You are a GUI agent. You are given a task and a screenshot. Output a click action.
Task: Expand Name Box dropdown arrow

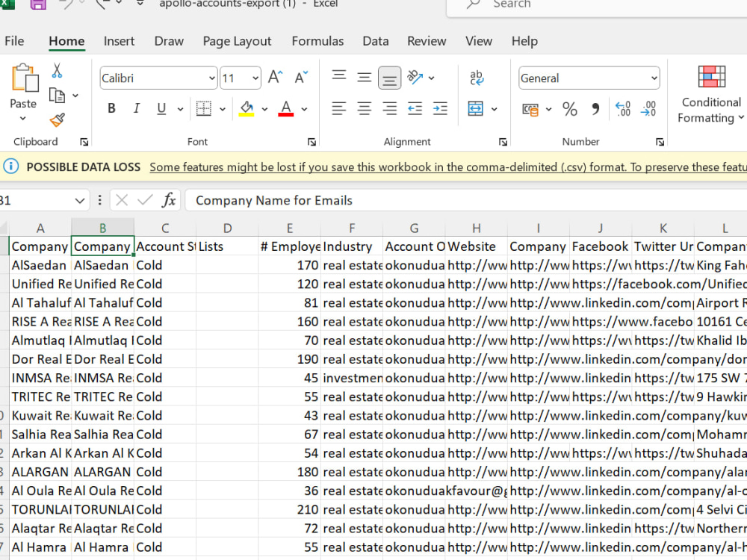[x=80, y=201]
